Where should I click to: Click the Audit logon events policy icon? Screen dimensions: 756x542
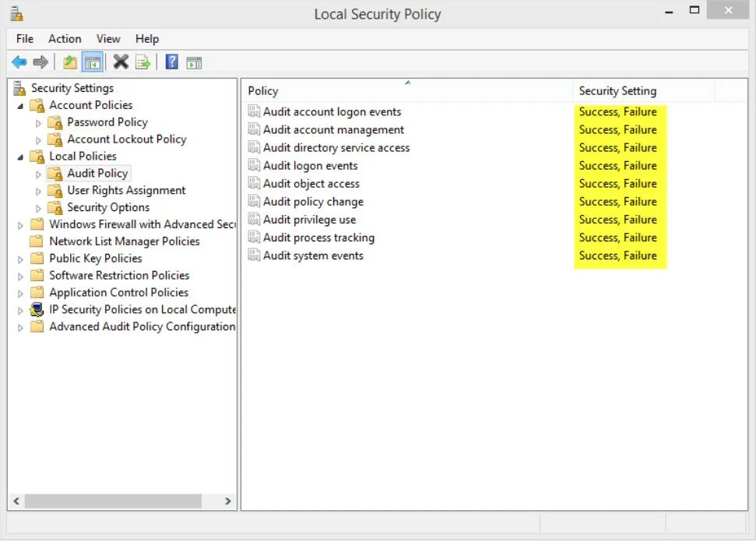coord(254,165)
